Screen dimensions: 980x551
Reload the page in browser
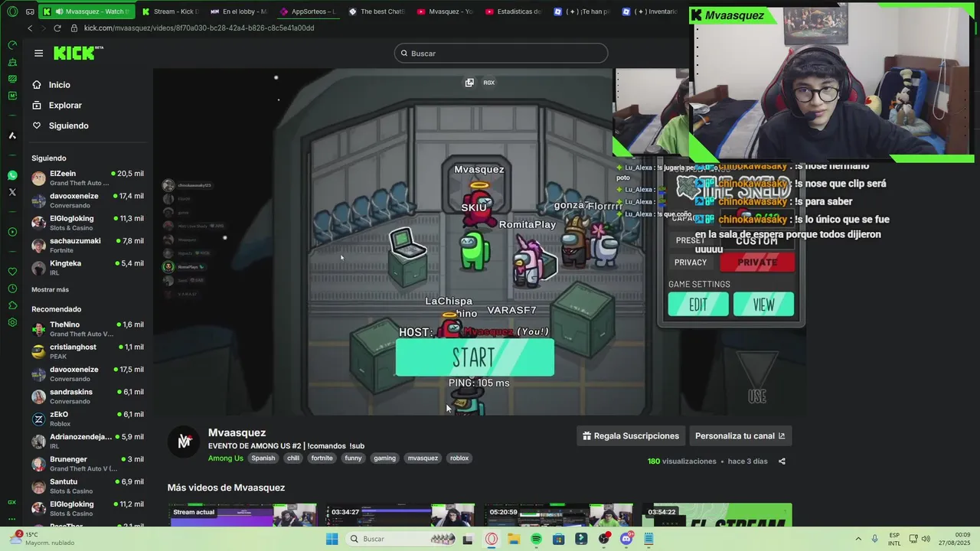[x=57, y=28]
